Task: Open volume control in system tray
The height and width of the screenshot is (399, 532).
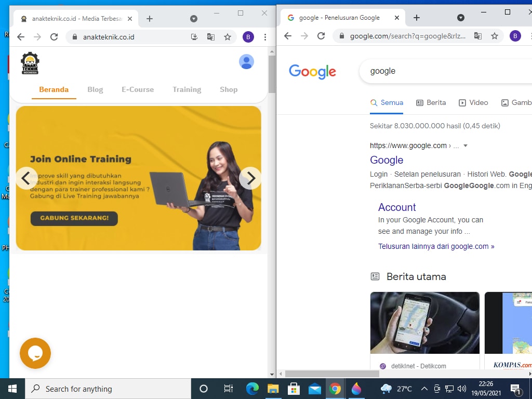Action: click(x=462, y=389)
